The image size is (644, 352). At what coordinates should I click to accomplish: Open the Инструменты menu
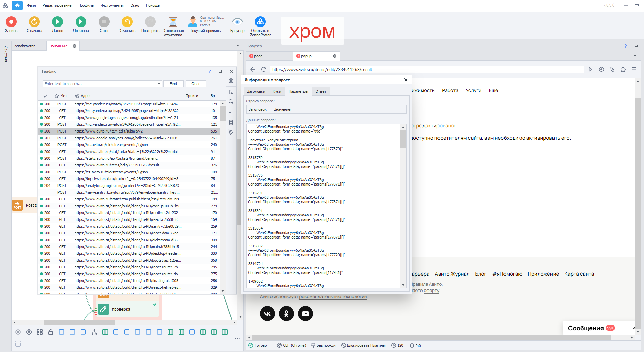pos(112,5)
